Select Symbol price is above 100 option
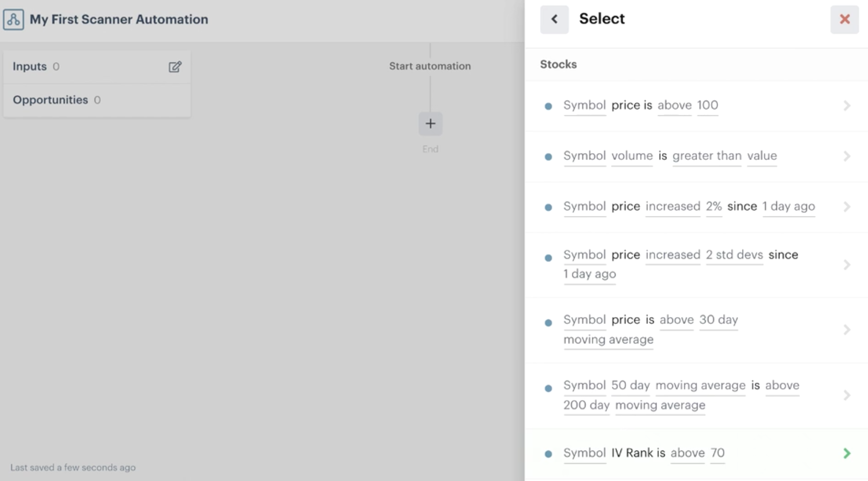Viewport: 868px width, 481px height. pos(696,106)
